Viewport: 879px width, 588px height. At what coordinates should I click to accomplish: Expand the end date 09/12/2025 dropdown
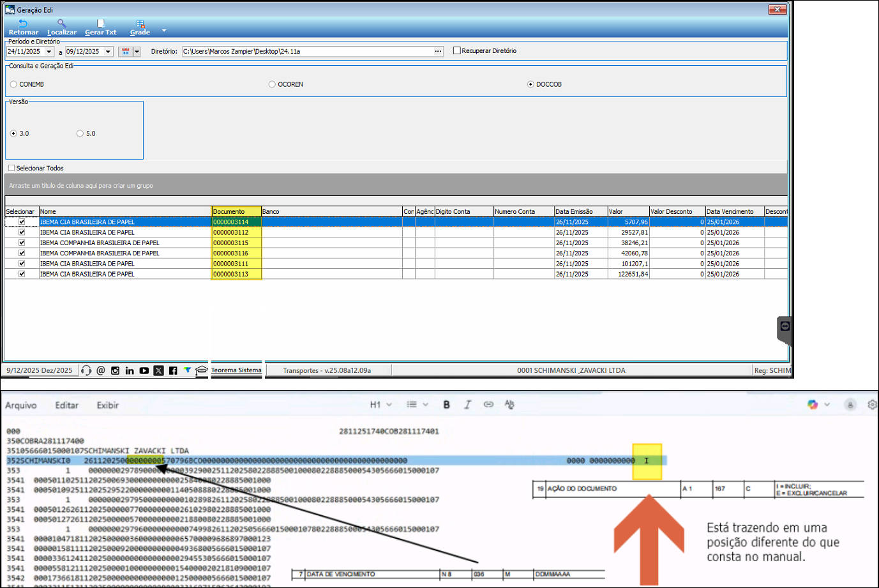coord(108,52)
